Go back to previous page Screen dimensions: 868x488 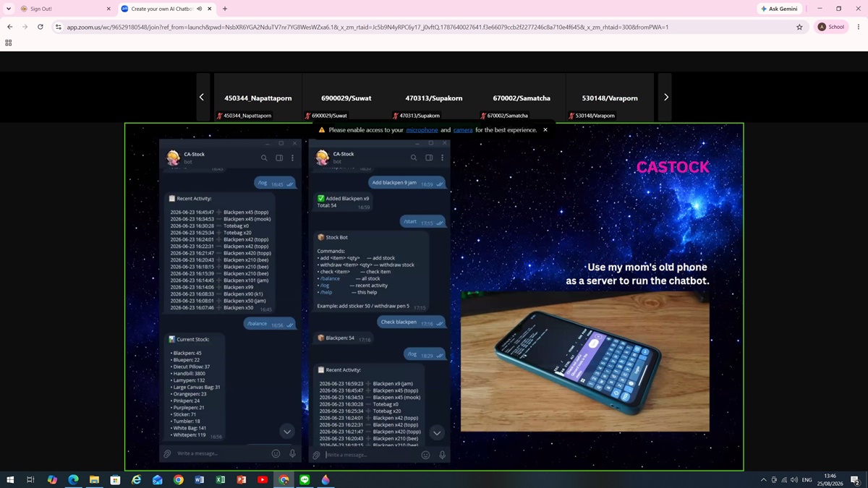[x=9, y=27]
